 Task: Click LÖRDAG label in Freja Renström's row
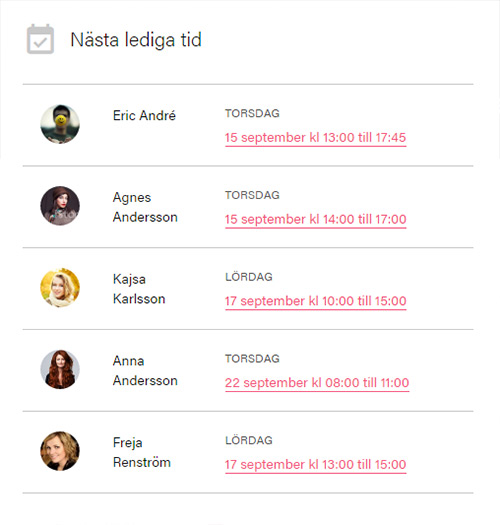click(x=249, y=440)
